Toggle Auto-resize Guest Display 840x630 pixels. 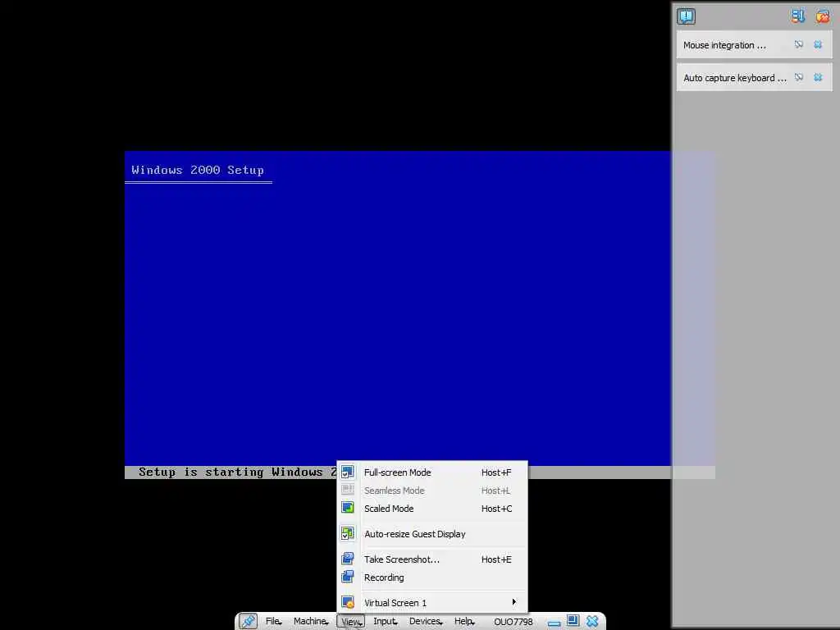pyautogui.click(x=432, y=534)
